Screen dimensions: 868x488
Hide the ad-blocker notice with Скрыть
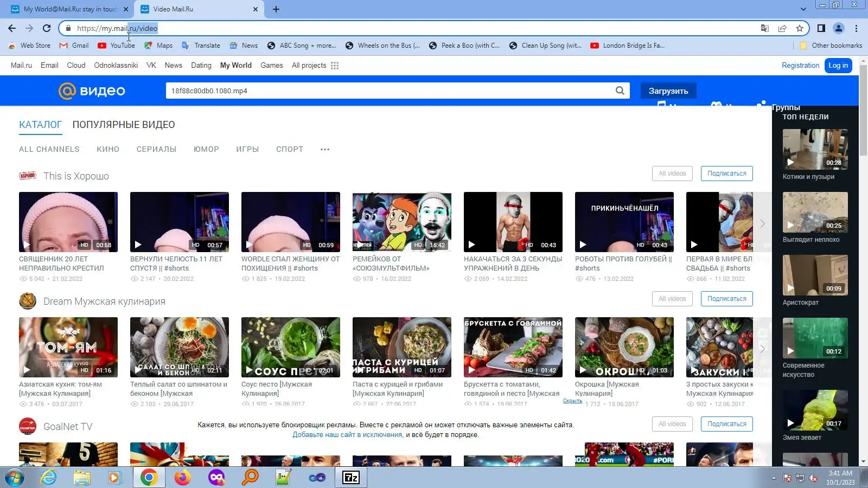572,401
